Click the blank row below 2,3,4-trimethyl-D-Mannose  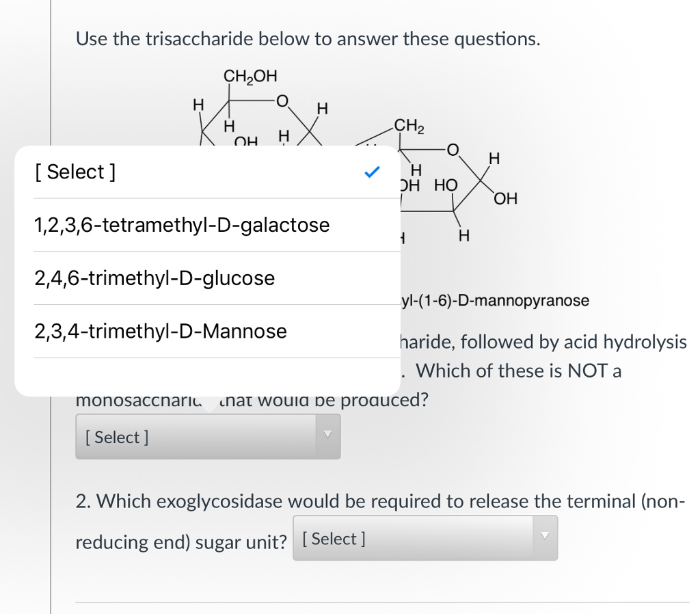(205, 373)
